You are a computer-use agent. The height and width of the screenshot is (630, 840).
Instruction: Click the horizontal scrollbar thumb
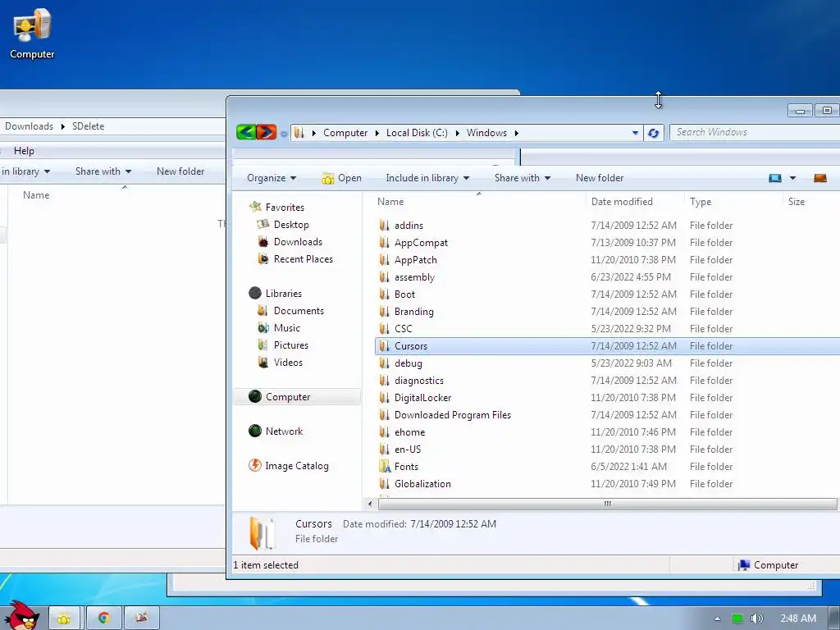[x=608, y=504]
